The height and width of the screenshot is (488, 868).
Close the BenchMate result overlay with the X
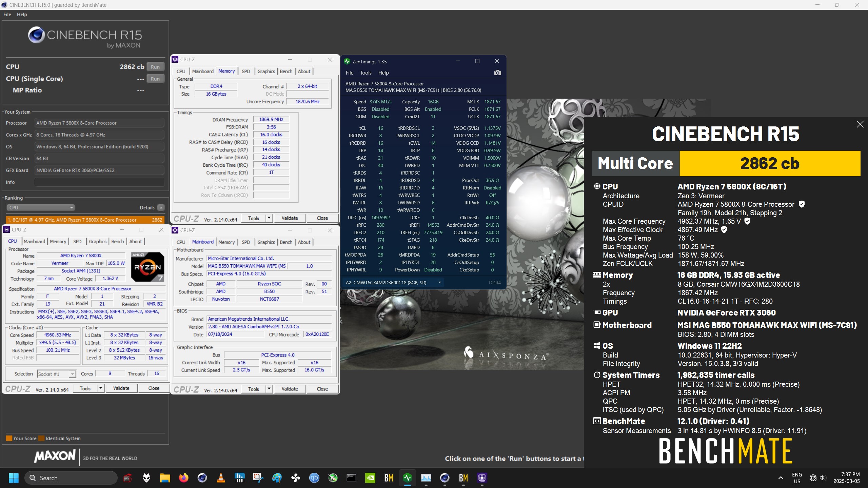(860, 124)
